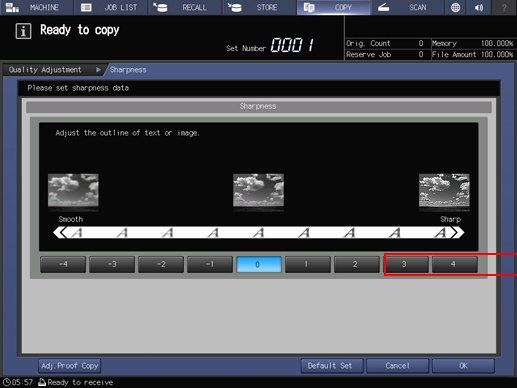
Task: Click the Default Set button
Action: tap(332, 366)
